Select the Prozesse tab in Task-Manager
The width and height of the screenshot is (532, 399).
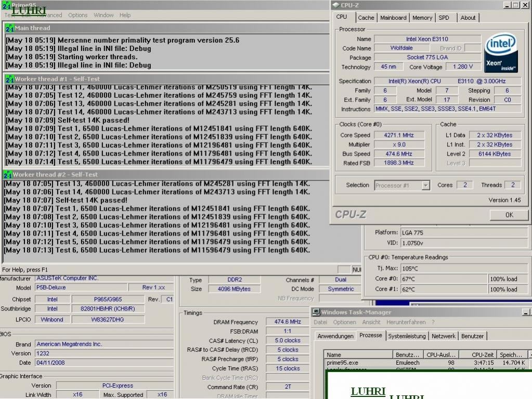tap(370, 335)
